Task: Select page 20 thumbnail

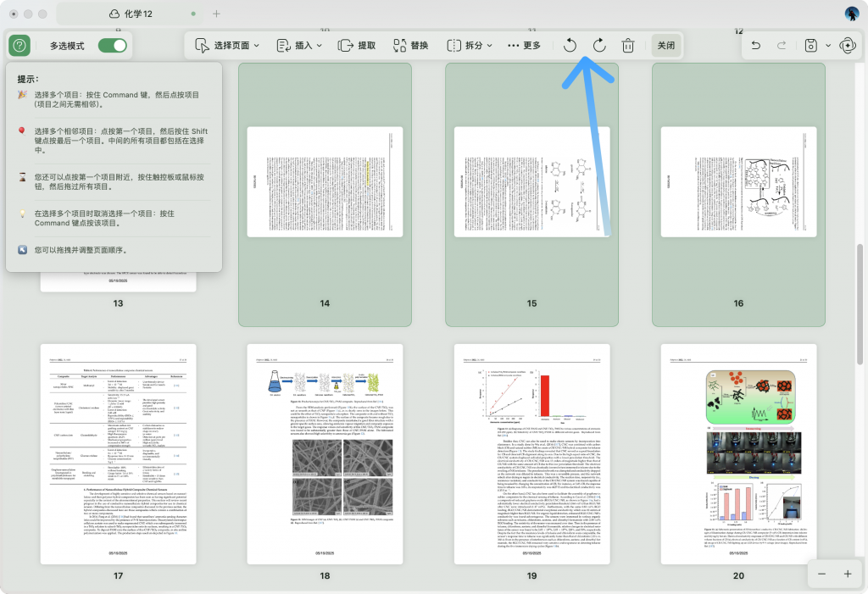Action: click(738, 454)
